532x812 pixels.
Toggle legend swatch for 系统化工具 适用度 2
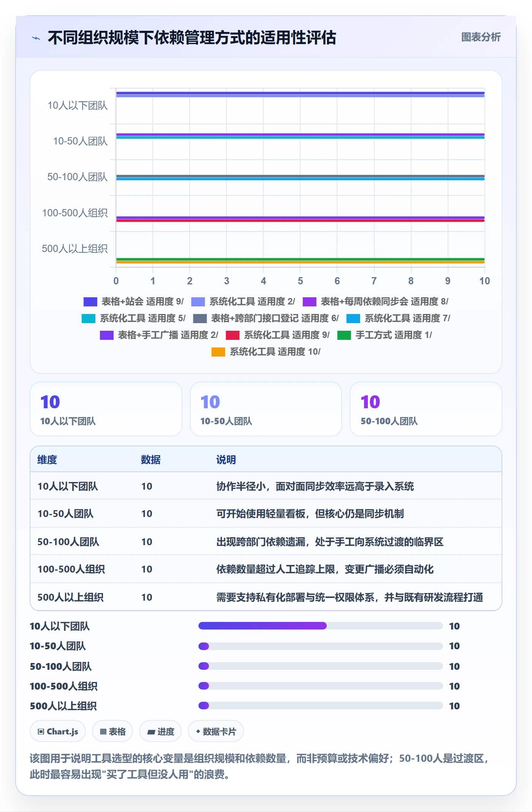point(198,302)
